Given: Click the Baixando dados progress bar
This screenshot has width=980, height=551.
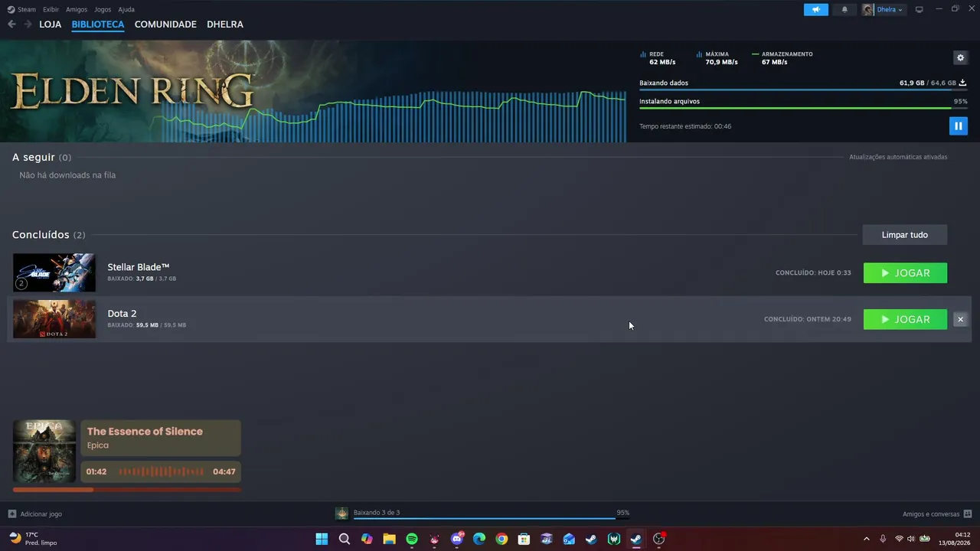Looking at the screenshot, I should 802,90.
